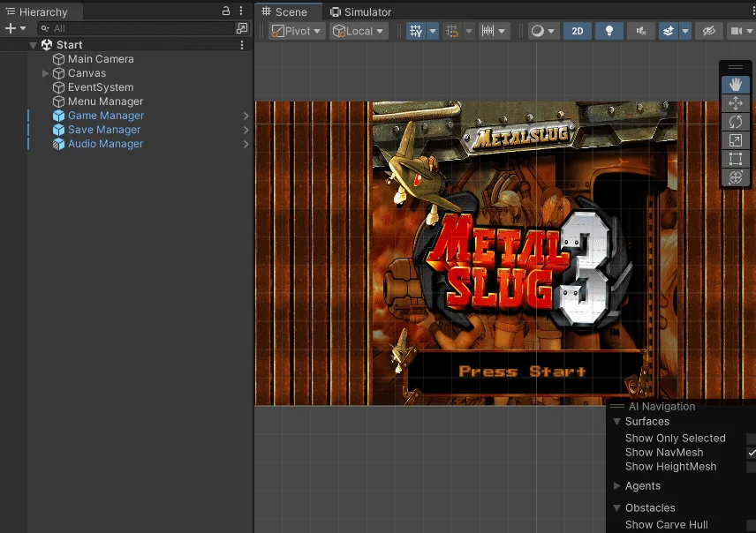The width and height of the screenshot is (756, 533).
Task: Open the Hierarchy panel kebab menu
Action: pos(241,11)
